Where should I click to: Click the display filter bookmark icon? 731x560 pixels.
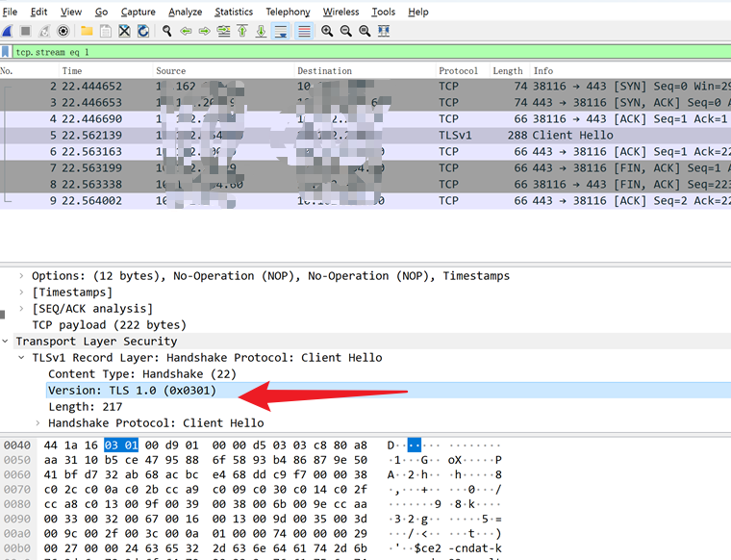7,52
